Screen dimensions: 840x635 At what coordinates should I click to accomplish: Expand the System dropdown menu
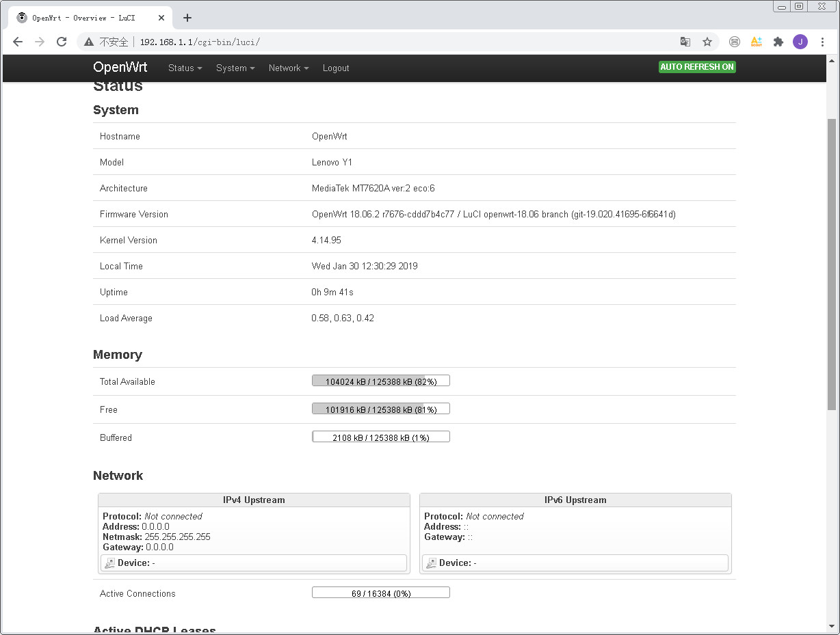pos(235,68)
